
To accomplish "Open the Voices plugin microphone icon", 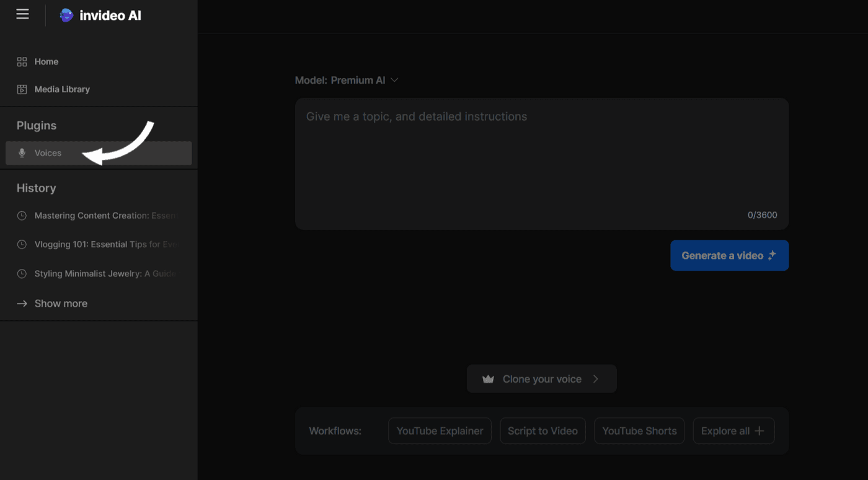I will pyautogui.click(x=22, y=153).
